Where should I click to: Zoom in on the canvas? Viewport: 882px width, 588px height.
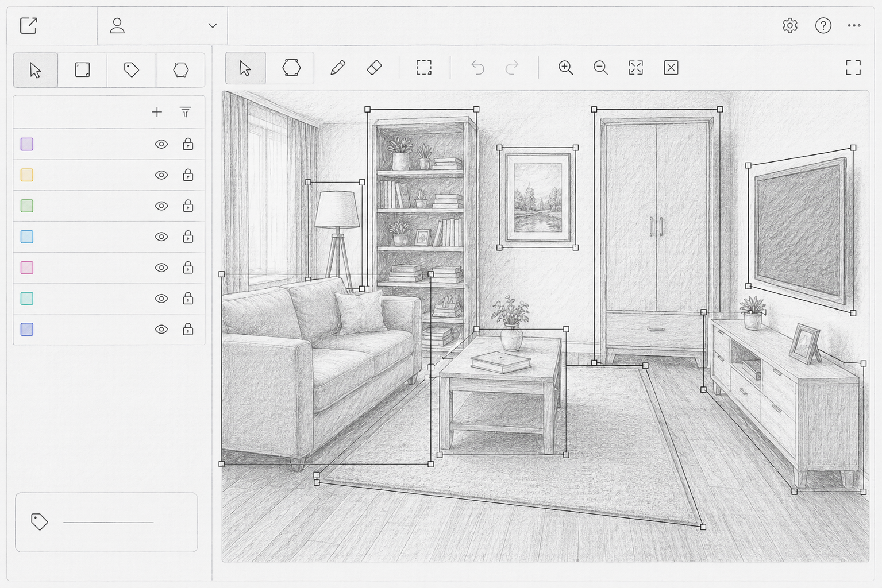click(566, 68)
